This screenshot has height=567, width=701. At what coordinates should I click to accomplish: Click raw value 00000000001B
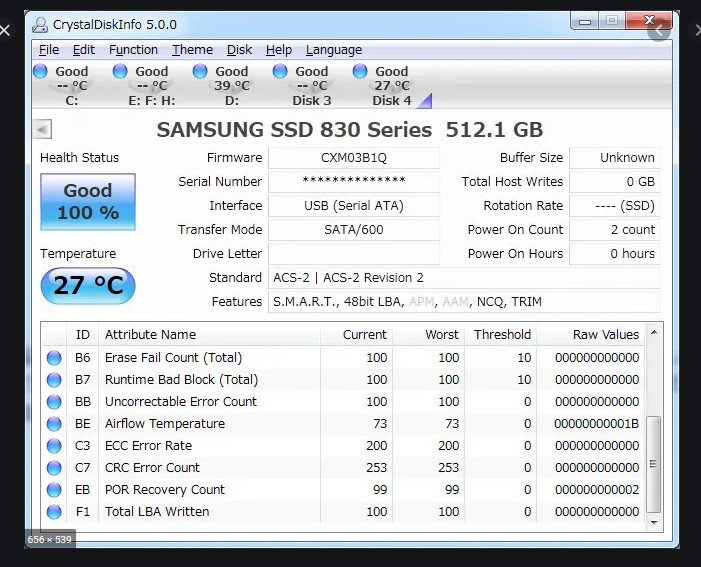(596, 423)
